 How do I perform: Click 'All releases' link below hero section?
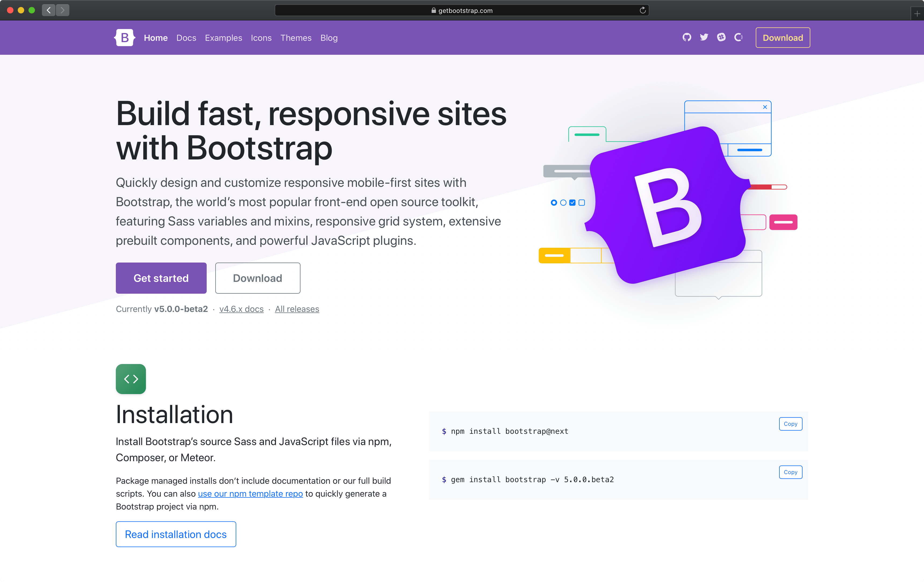pyautogui.click(x=297, y=309)
